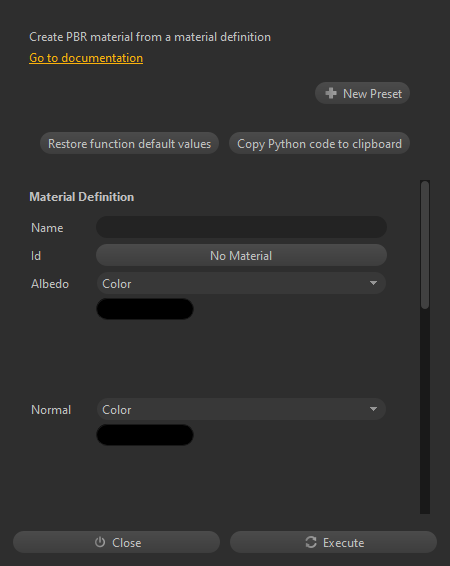The image size is (450, 566).
Task: Expand the Normal dropdown using its arrow
Action: (x=373, y=409)
